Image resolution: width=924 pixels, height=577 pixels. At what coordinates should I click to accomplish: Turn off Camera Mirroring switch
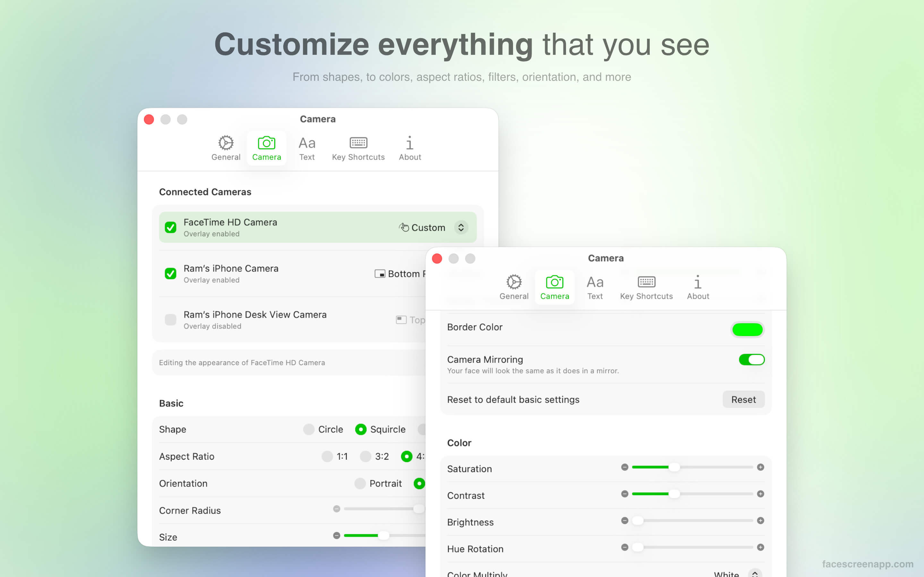(751, 359)
